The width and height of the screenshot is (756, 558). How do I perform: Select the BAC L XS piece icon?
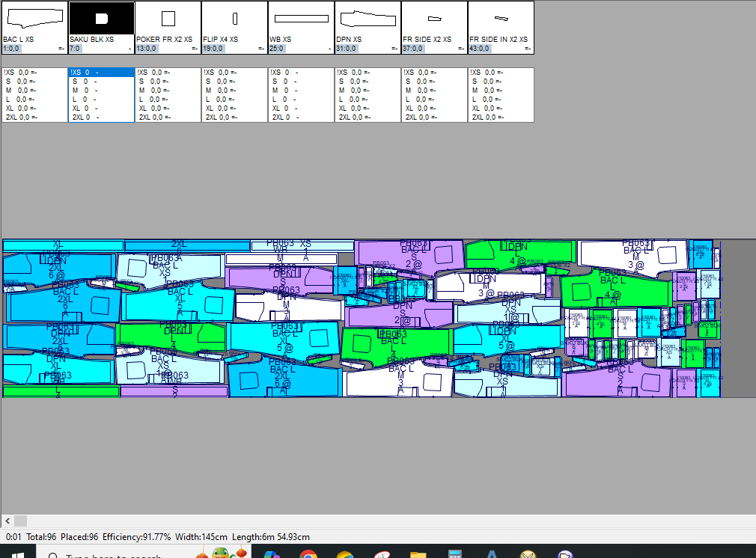click(x=34, y=18)
